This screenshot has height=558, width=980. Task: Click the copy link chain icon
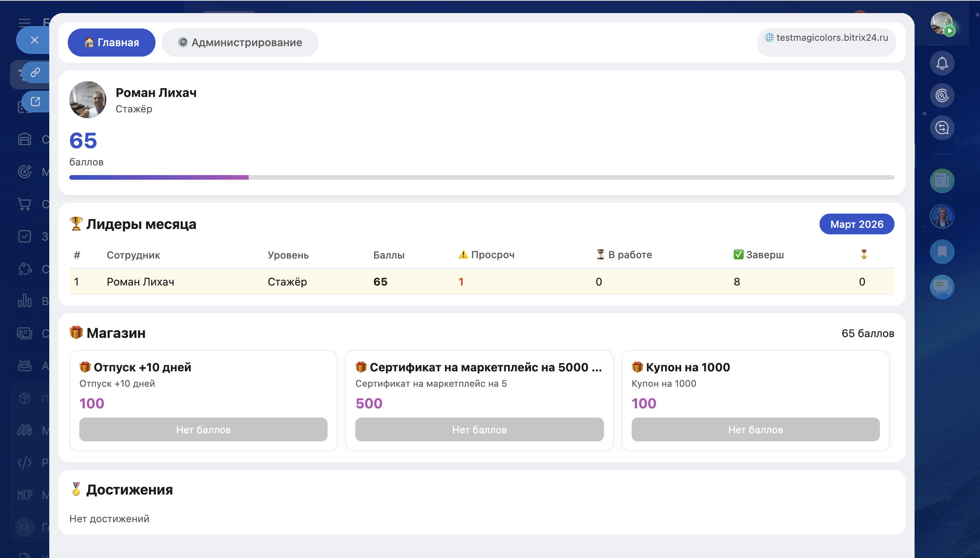pos(35,72)
